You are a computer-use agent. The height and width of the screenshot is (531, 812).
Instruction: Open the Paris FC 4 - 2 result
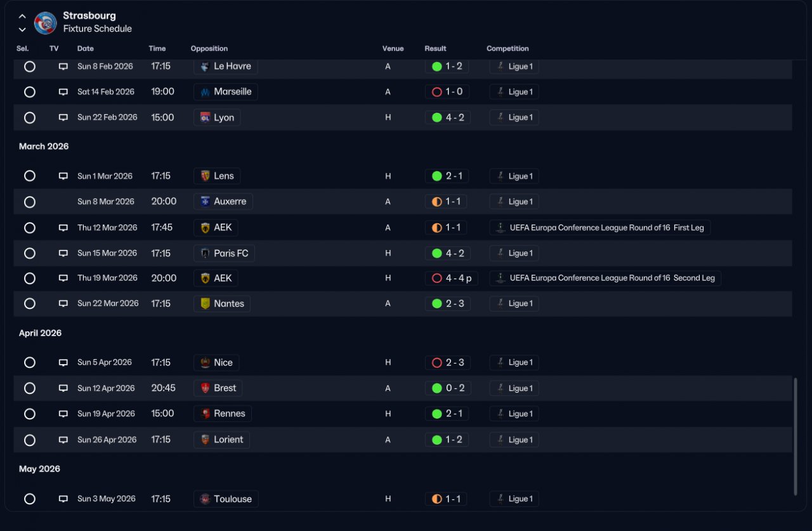448,254
